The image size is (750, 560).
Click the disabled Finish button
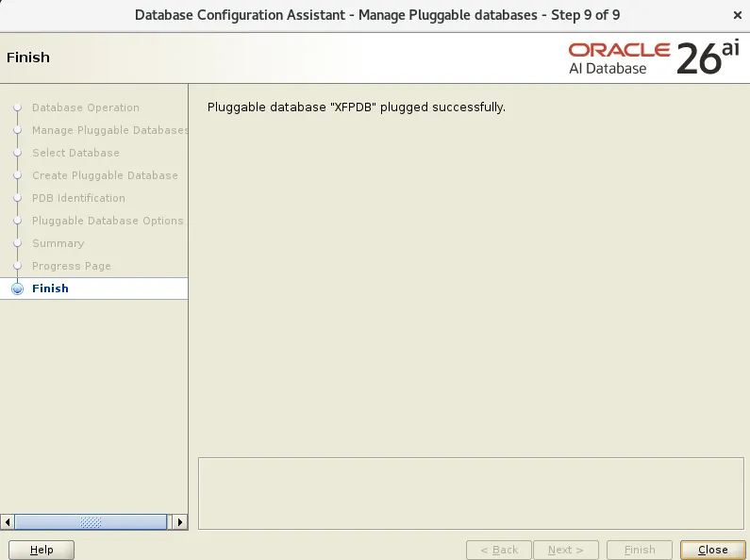[x=640, y=550]
